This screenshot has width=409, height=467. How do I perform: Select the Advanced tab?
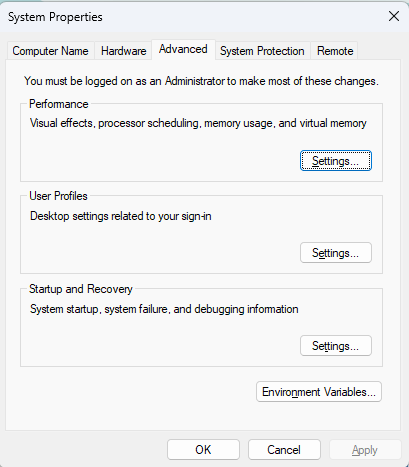pos(183,49)
